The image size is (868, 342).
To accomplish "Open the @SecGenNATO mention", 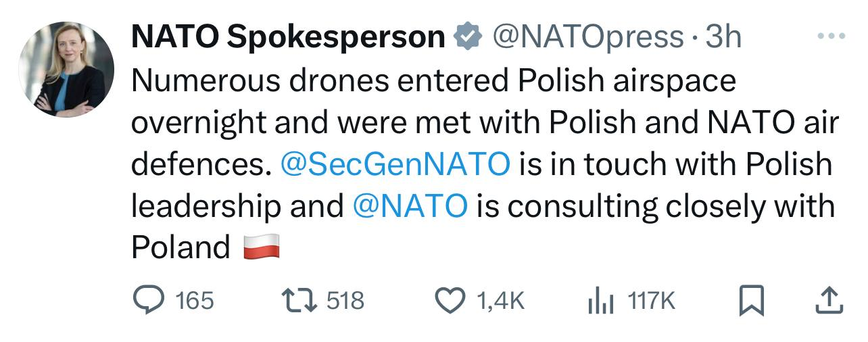I will coord(395,164).
